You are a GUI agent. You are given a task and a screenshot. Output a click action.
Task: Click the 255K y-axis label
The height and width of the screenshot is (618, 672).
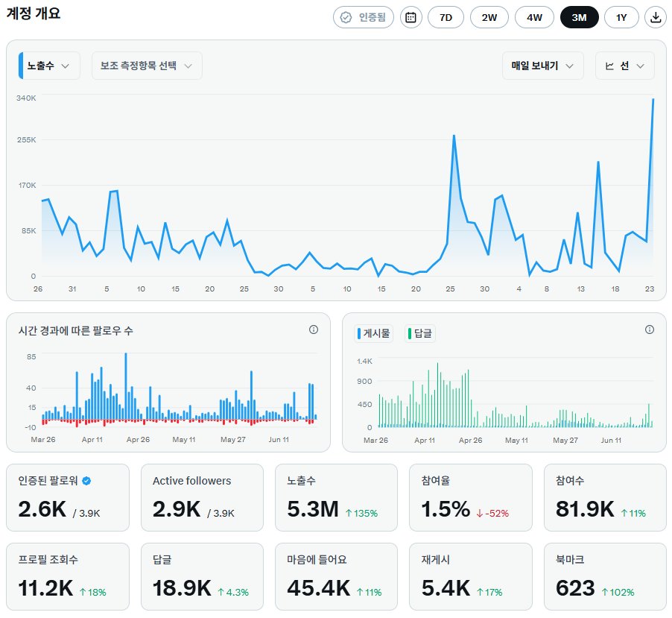pos(27,140)
